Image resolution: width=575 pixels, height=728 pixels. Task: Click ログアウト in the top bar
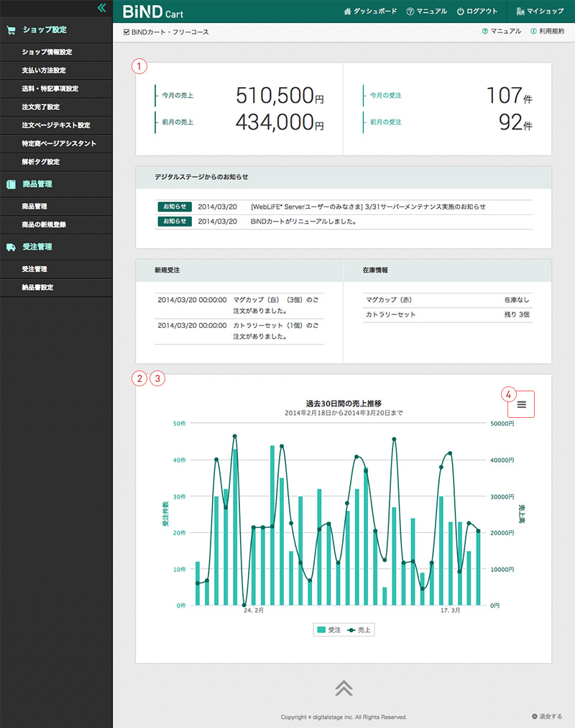tap(477, 12)
